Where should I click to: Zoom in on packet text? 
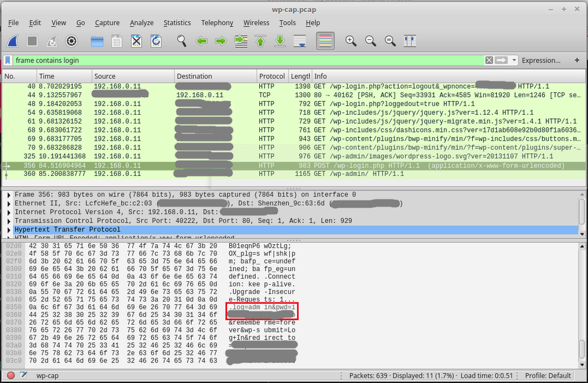click(x=350, y=41)
